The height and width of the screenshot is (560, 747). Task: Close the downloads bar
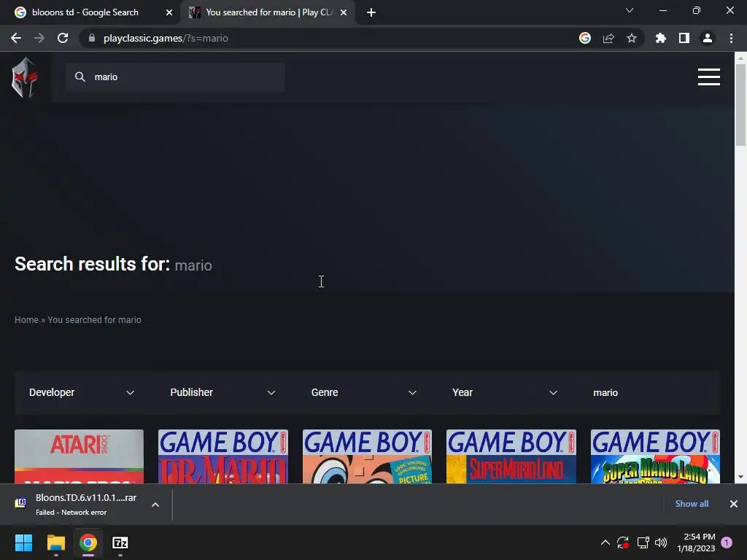pyautogui.click(x=734, y=504)
